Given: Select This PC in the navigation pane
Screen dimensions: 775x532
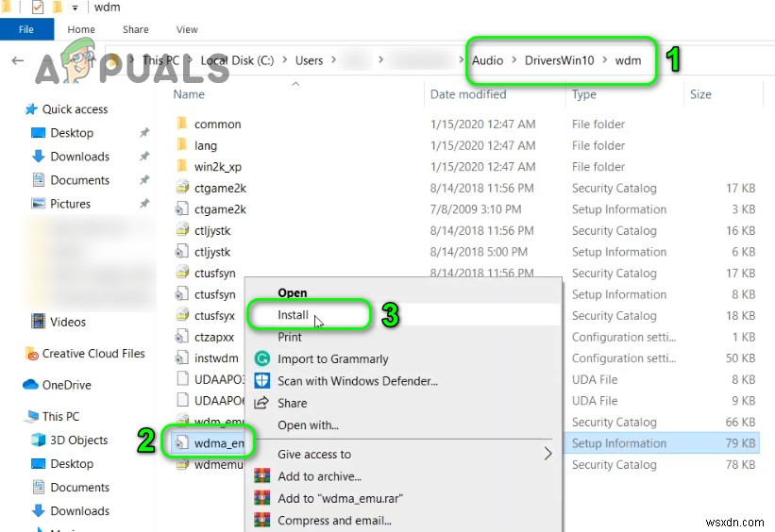Looking at the screenshot, I should click(x=60, y=417).
